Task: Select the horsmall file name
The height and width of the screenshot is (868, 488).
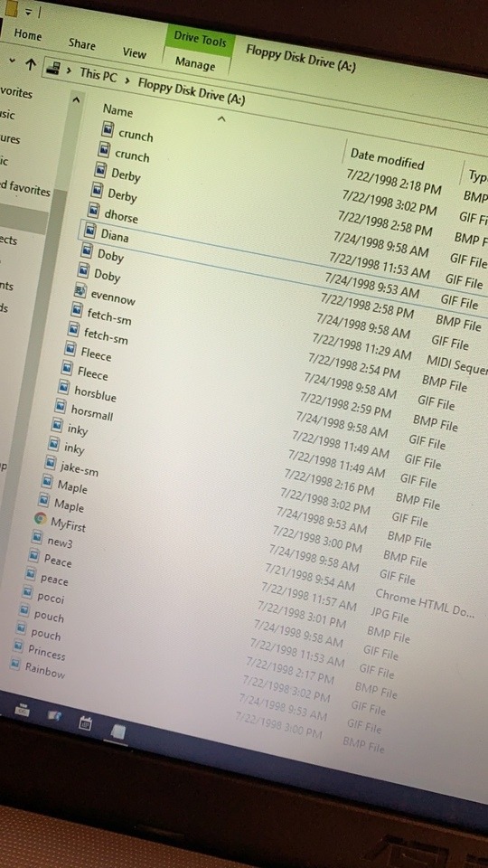Action: (92, 412)
